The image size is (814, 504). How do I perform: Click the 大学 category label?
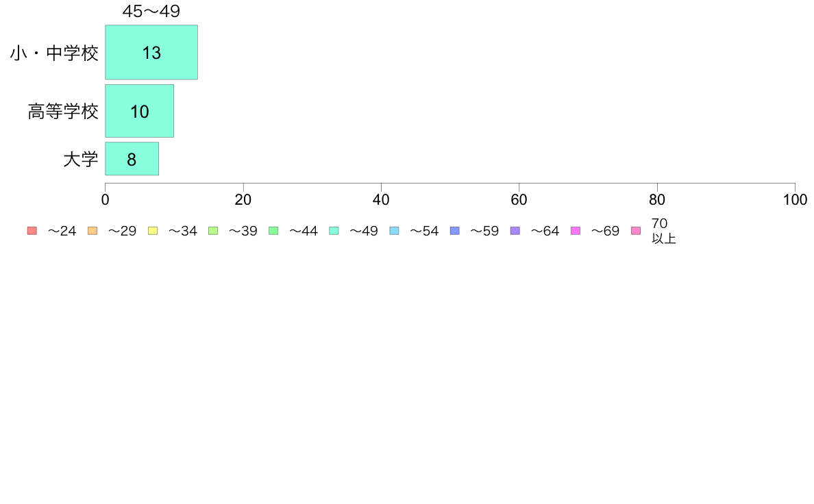point(80,160)
